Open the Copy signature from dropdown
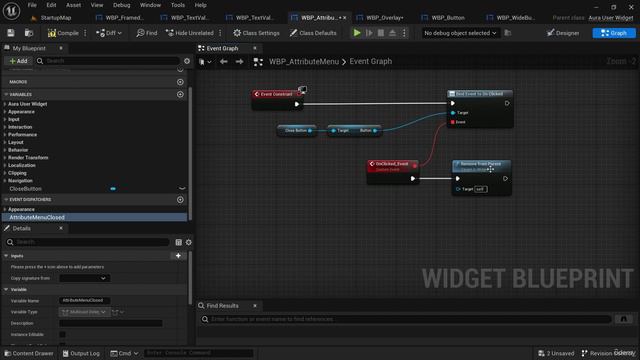This screenshot has height=360, width=640. pos(84,278)
